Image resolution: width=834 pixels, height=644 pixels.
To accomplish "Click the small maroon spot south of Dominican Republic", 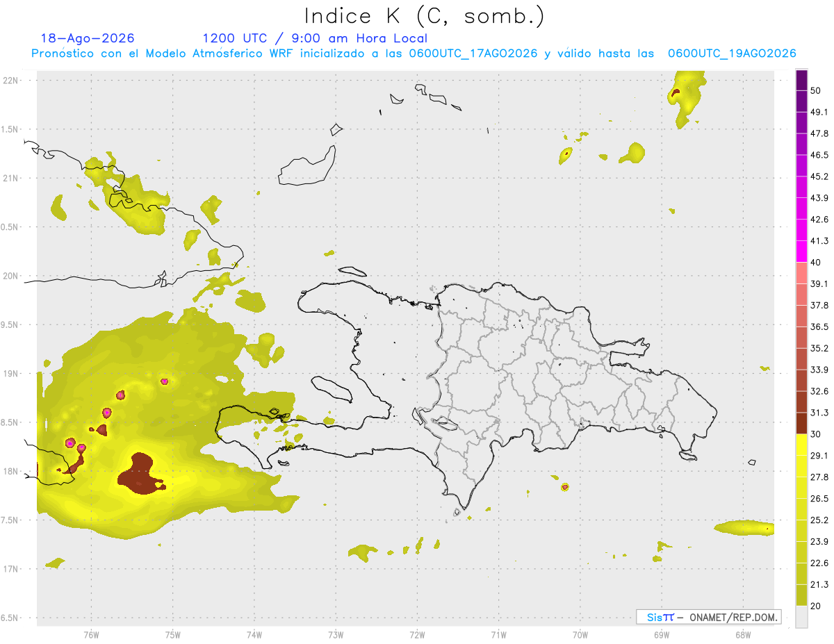I will pos(564,487).
